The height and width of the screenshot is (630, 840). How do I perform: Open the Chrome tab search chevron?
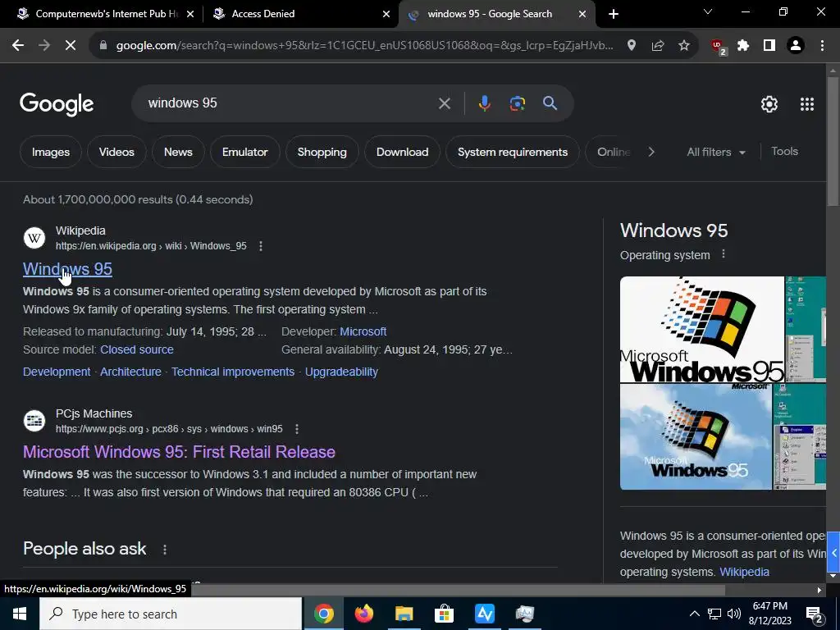[708, 11]
